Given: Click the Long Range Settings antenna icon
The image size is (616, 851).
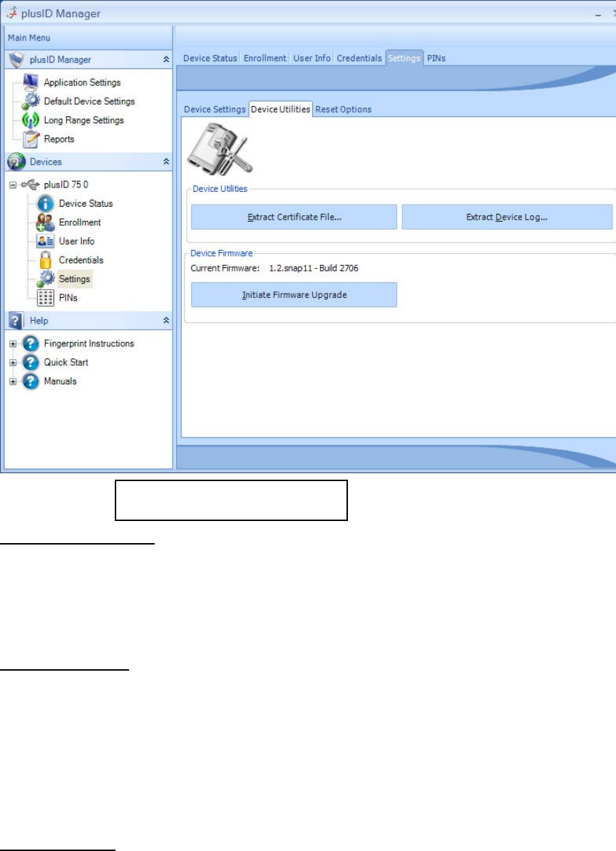Looking at the screenshot, I should (x=31, y=120).
